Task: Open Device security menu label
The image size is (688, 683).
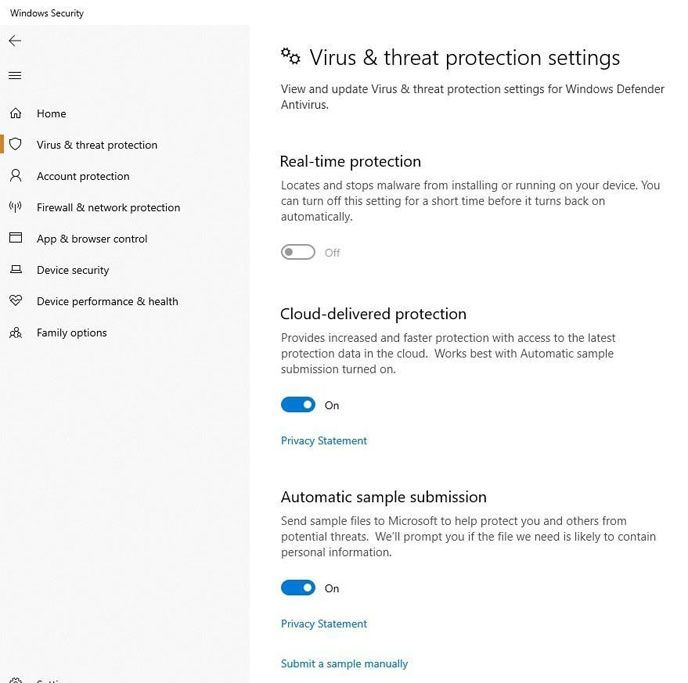Action: pyautogui.click(x=73, y=270)
